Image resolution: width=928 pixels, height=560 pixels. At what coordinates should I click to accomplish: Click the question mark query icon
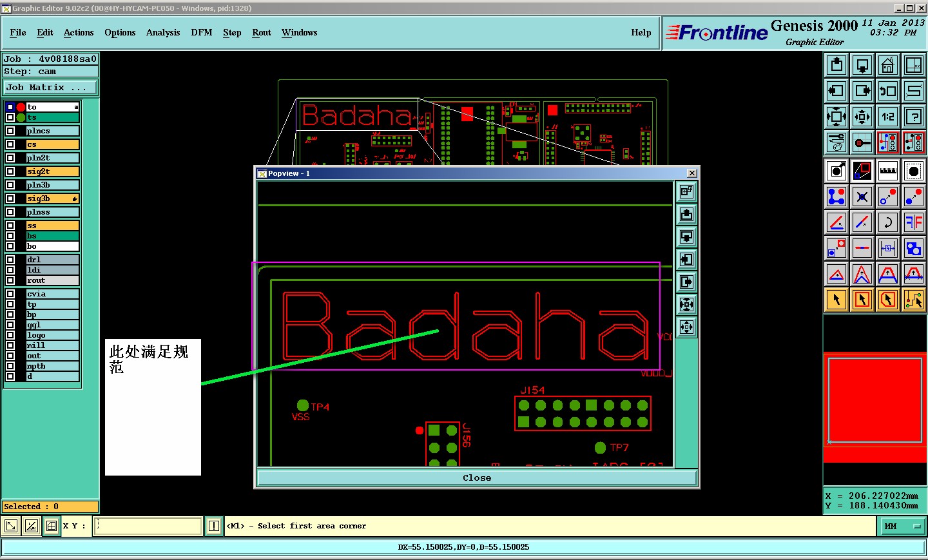914,117
